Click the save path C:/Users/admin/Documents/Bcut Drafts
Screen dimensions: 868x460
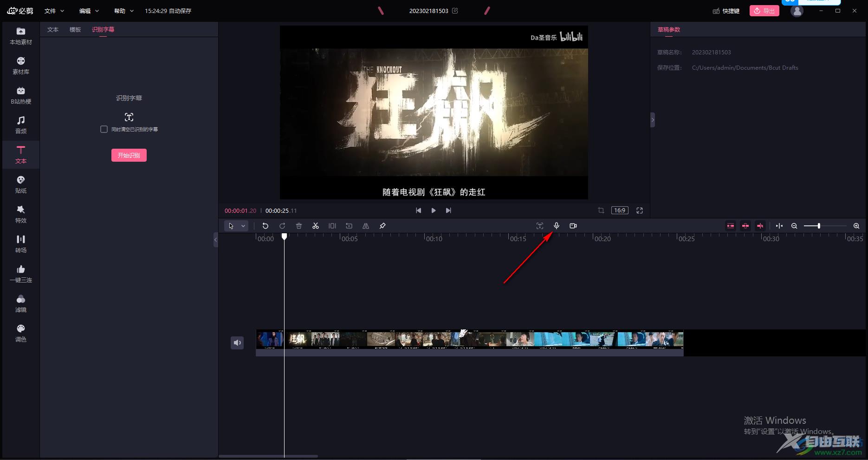coord(745,67)
